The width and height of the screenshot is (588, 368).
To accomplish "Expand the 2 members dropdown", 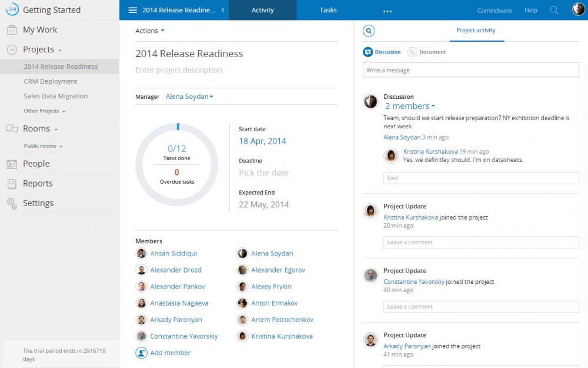I will pos(410,106).
